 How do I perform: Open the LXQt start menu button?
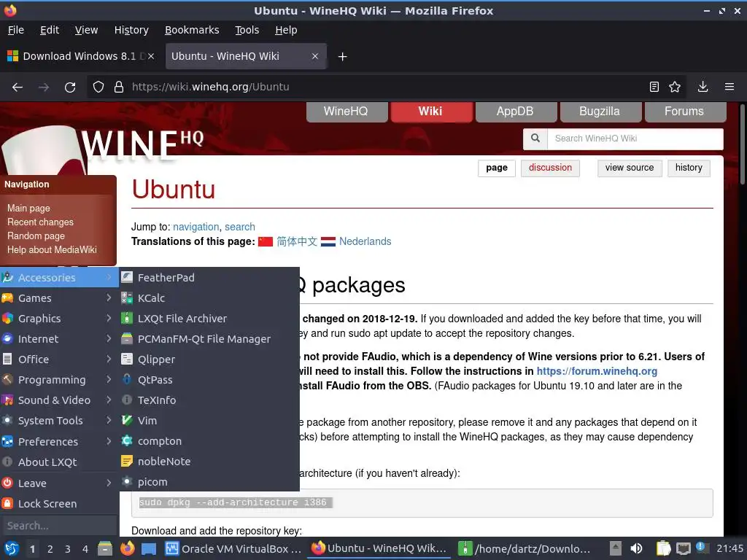pyautogui.click(x=12, y=548)
